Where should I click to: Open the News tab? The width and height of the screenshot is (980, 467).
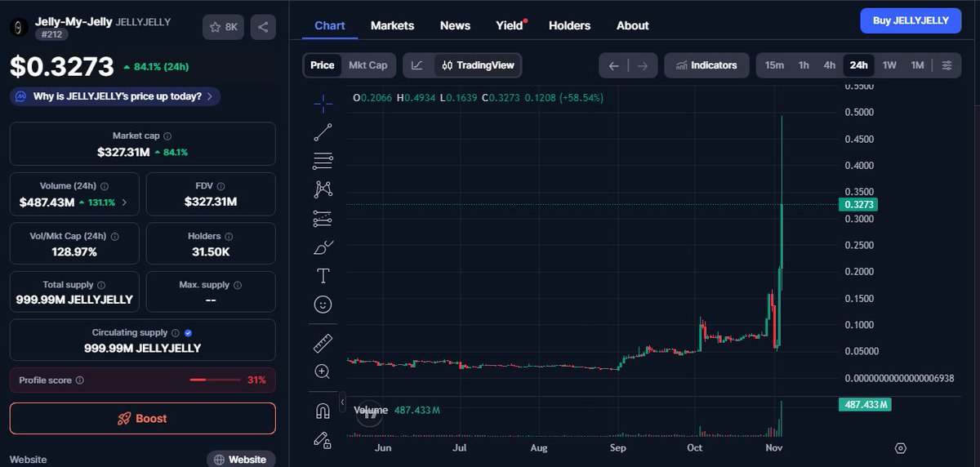pyautogui.click(x=455, y=25)
